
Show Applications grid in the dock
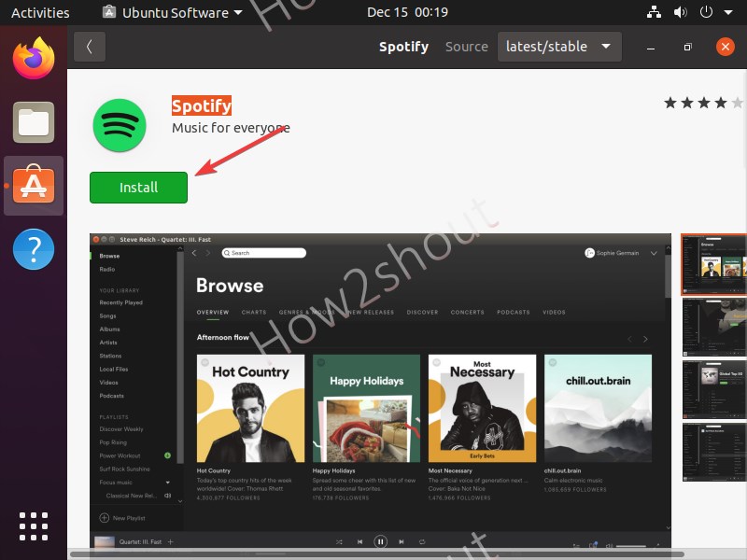click(34, 526)
